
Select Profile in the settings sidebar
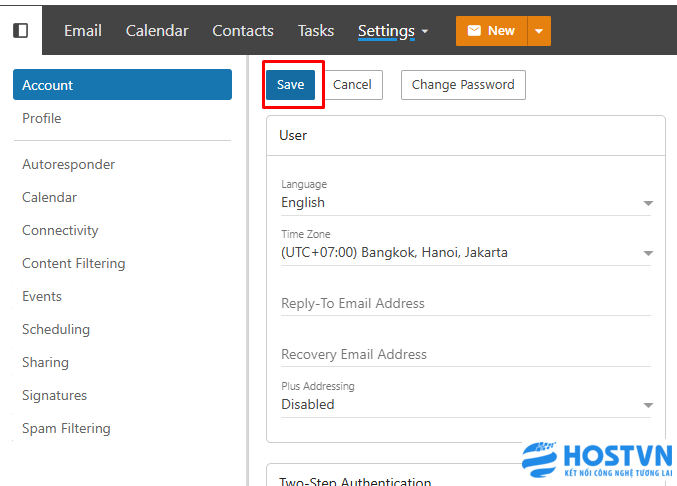click(x=42, y=118)
